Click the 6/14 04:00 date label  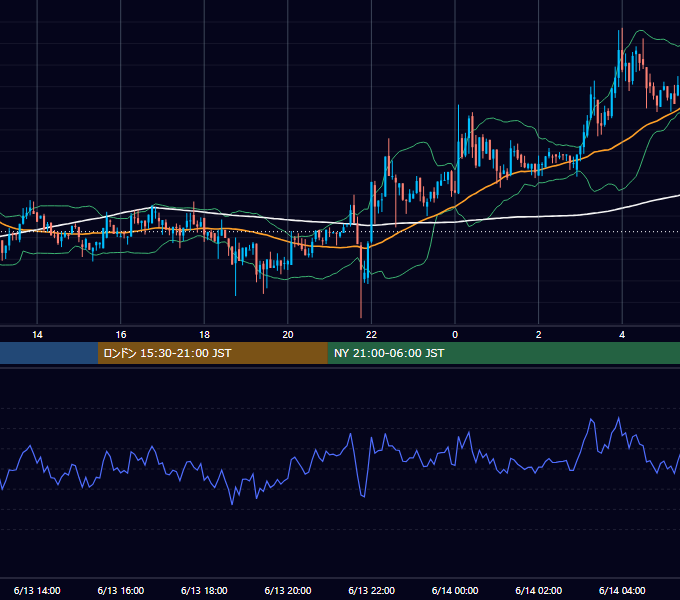tap(622, 590)
